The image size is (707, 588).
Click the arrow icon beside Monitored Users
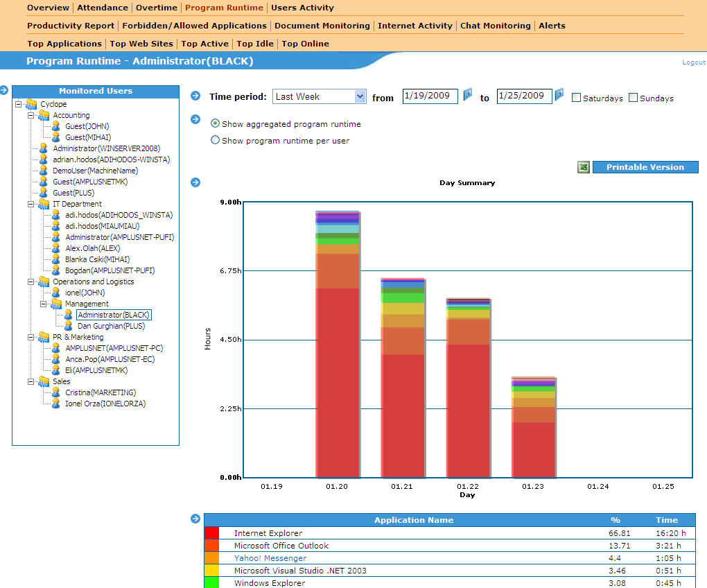[x=3, y=90]
